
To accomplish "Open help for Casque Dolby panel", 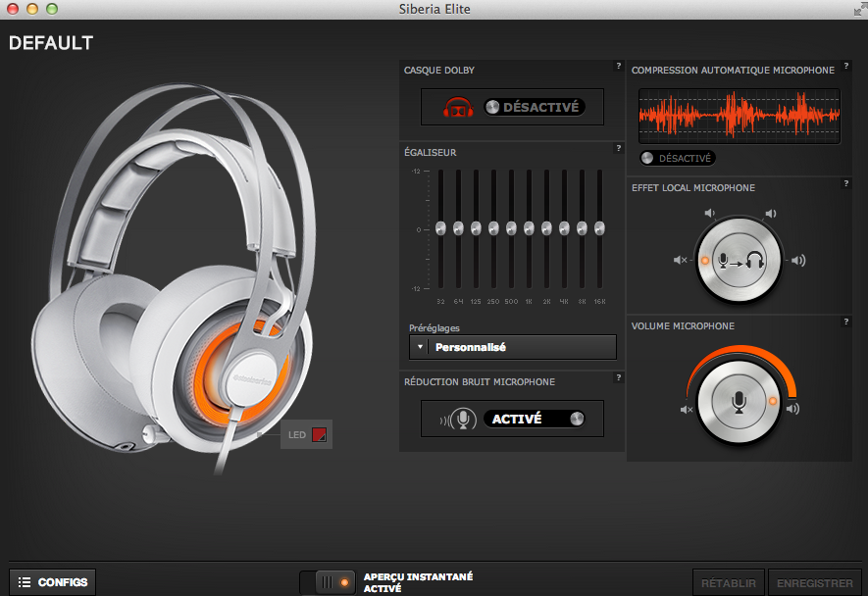I will tap(618, 66).
